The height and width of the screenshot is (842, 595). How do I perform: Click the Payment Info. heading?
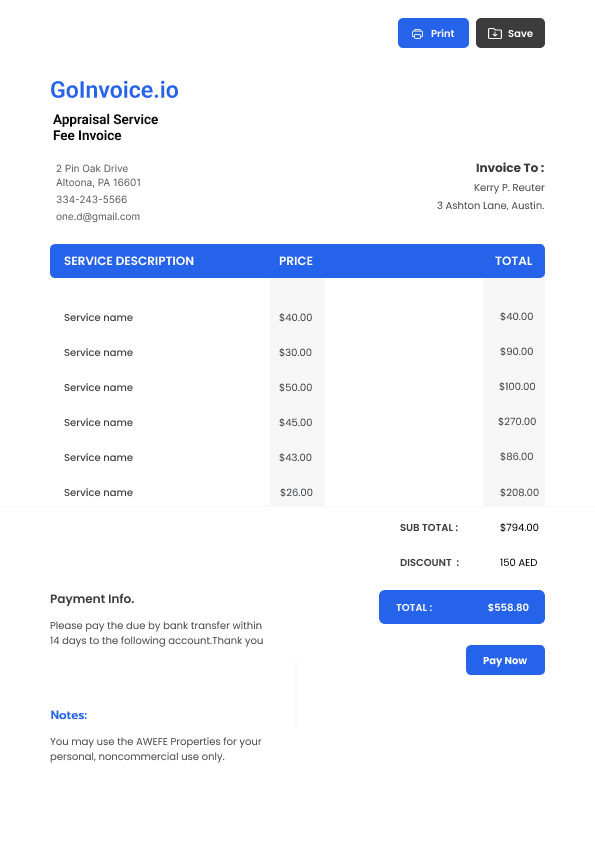pos(92,599)
